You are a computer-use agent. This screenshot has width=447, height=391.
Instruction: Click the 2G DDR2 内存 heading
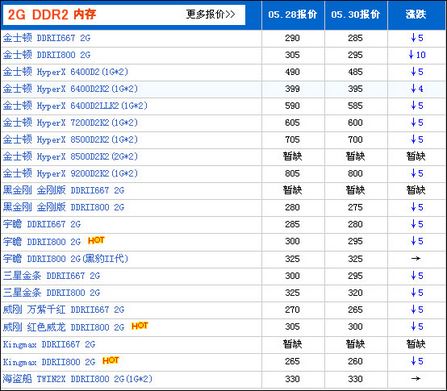point(52,14)
